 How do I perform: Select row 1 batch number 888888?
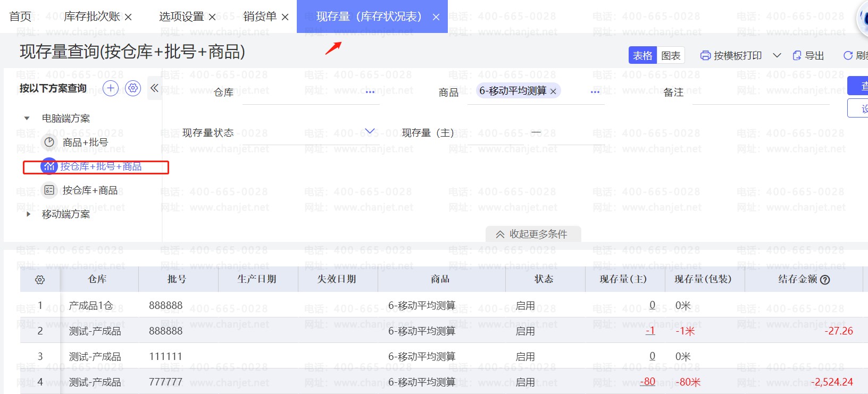pyautogui.click(x=165, y=305)
